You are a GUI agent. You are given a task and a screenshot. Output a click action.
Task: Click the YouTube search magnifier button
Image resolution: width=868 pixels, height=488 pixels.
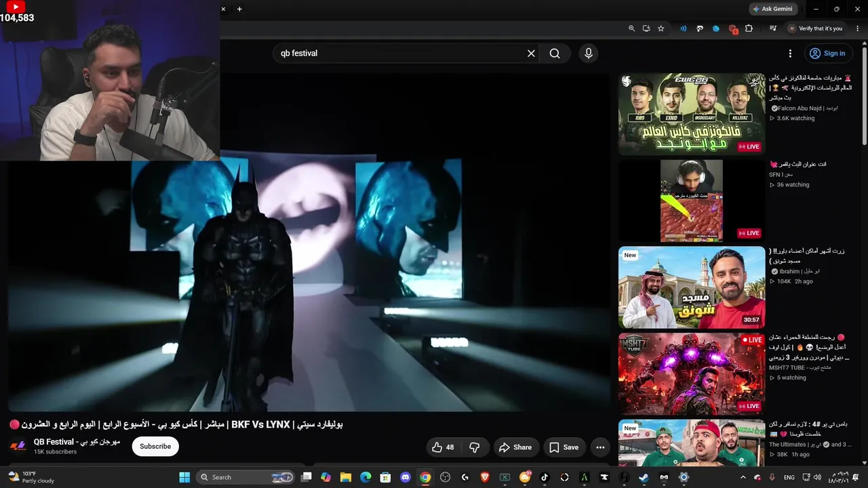coord(555,54)
